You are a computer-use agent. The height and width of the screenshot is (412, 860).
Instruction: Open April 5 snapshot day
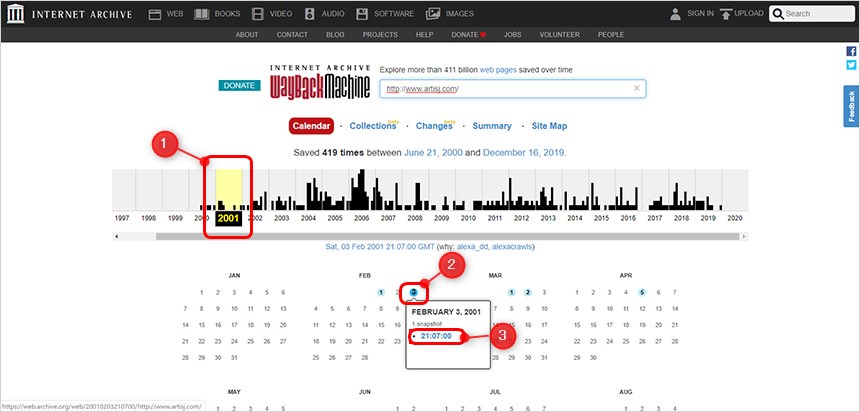click(x=642, y=292)
